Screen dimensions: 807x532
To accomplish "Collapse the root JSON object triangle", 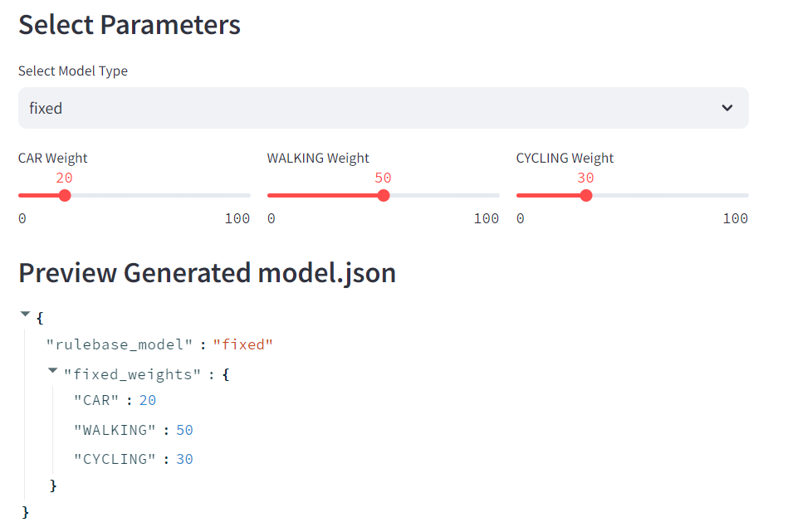I will pos(25,315).
